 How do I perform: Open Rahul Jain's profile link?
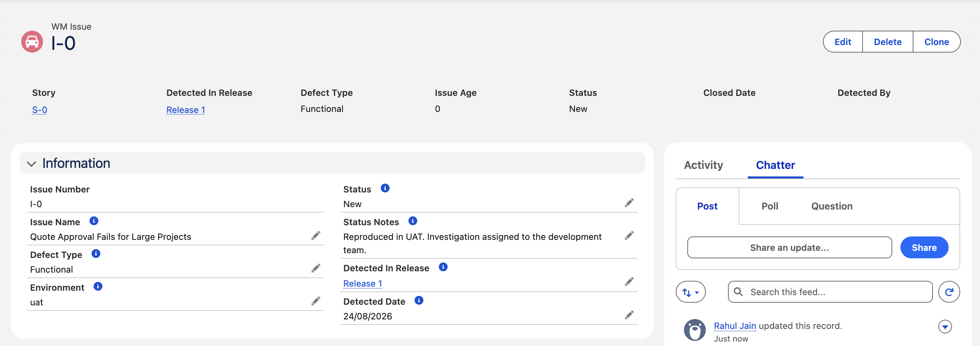click(734, 326)
